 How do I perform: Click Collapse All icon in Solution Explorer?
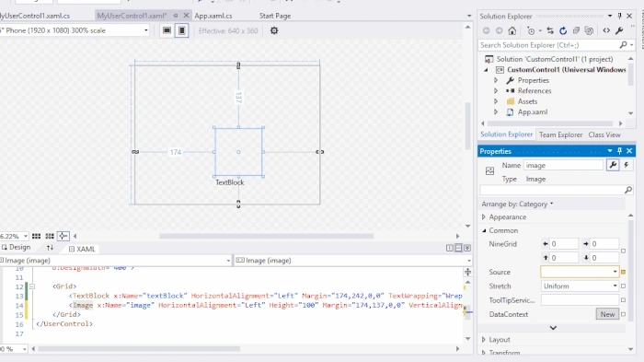(576, 30)
